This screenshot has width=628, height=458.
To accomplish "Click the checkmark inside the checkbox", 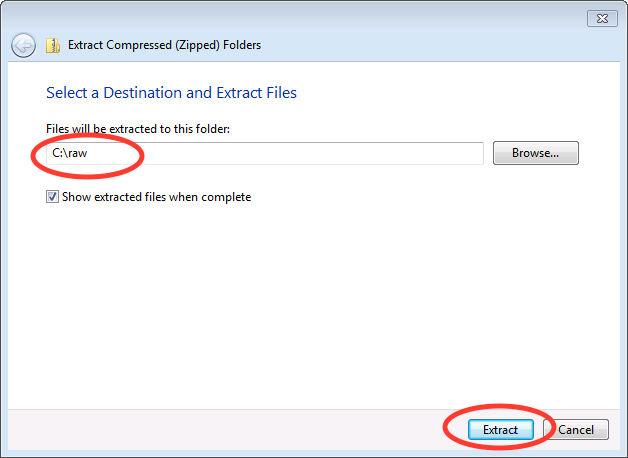I will 52,197.
